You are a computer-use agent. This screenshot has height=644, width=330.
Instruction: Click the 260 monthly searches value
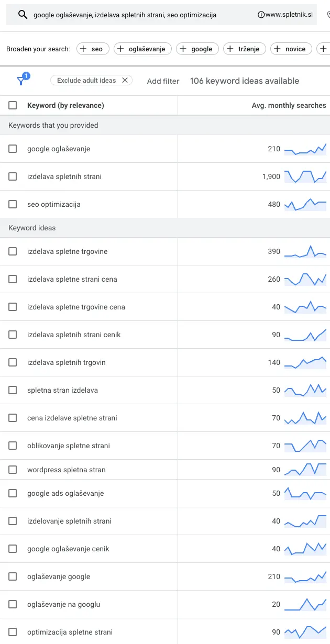[274, 279]
